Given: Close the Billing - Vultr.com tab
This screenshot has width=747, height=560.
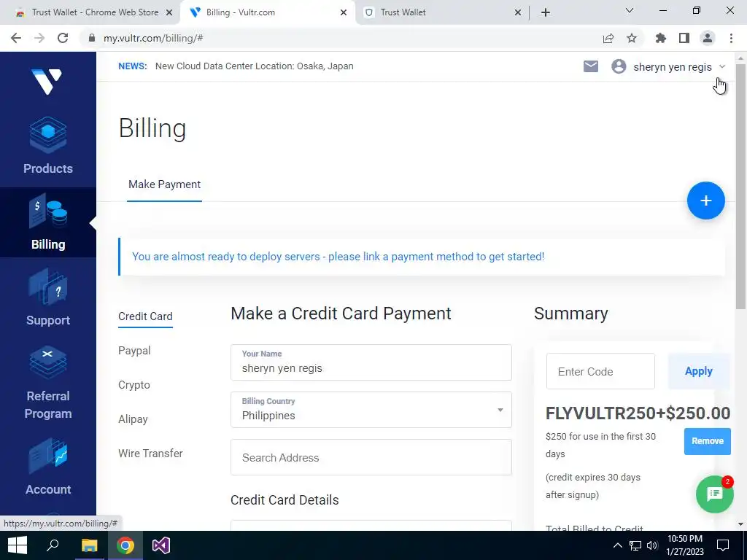Looking at the screenshot, I should pyautogui.click(x=344, y=12).
